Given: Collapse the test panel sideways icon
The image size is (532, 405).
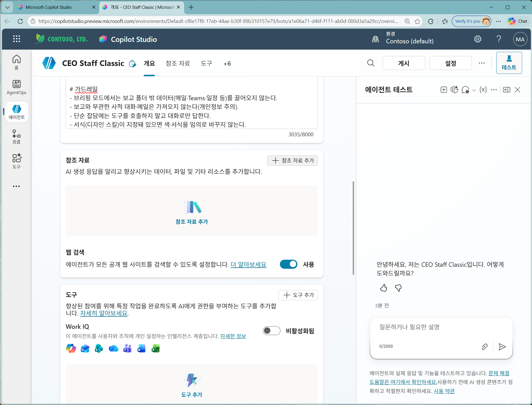Looking at the screenshot, I should click(507, 90).
